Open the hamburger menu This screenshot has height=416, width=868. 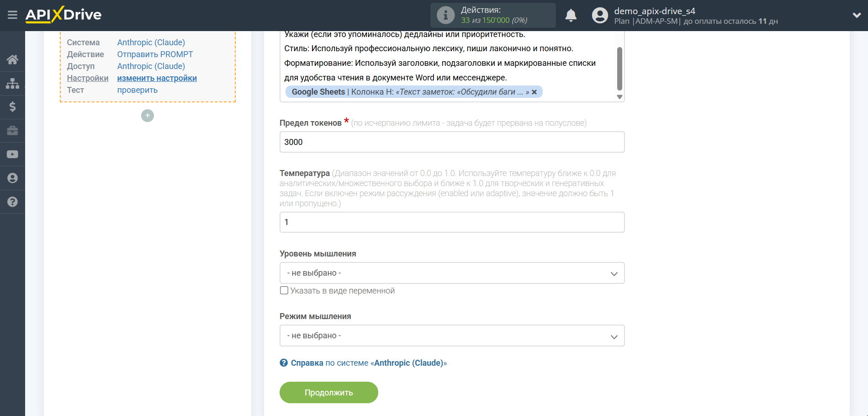coord(12,15)
